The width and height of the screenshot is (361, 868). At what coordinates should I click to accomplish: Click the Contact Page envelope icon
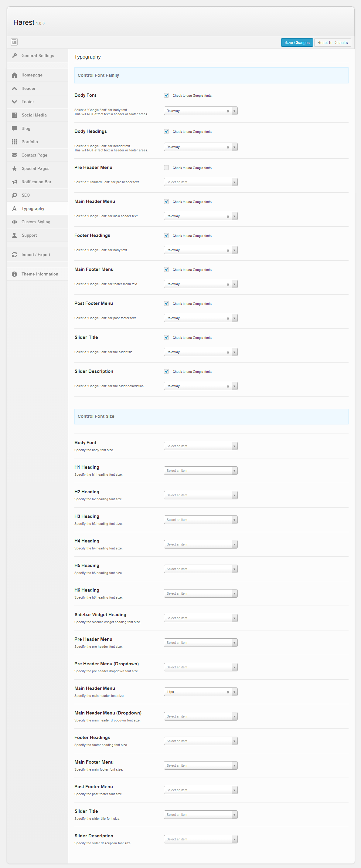15,155
